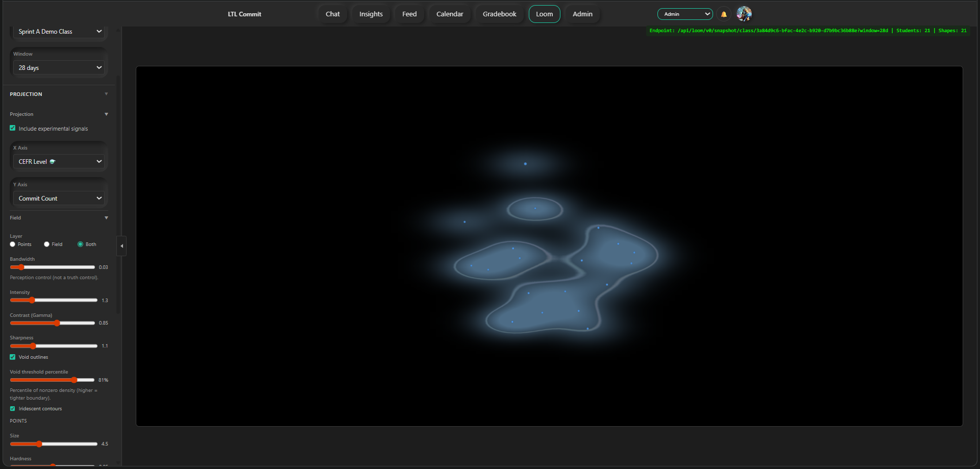Screen dimensions: 980x469
Task: Open the Insights tab
Action: 371,14
